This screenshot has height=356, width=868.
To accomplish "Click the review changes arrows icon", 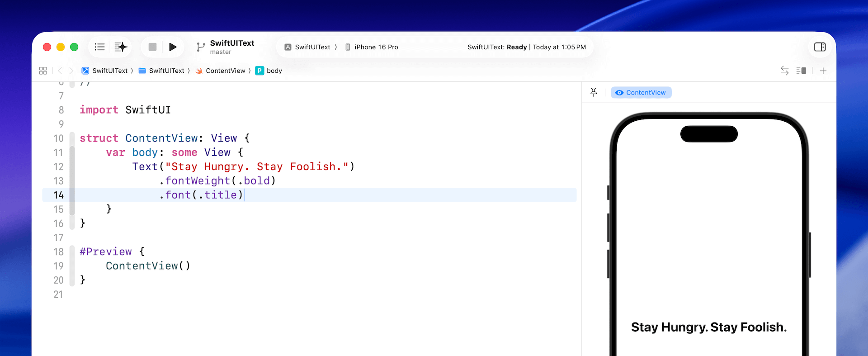I will [x=784, y=71].
